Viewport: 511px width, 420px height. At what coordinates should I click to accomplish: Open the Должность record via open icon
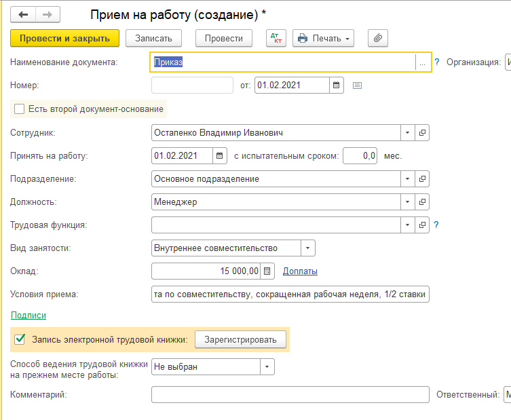pos(422,202)
